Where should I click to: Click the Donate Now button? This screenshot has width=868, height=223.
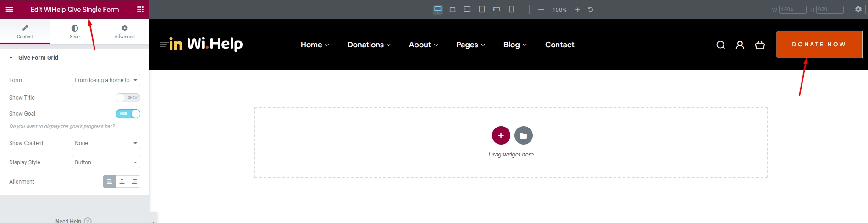[x=819, y=45]
